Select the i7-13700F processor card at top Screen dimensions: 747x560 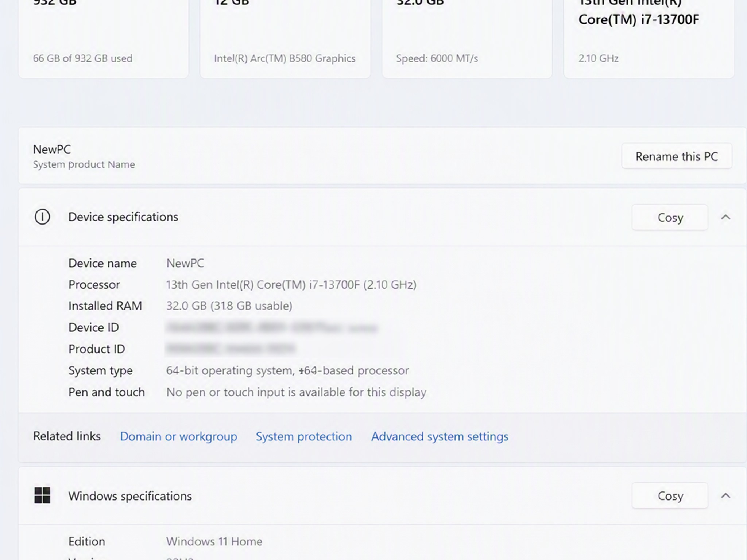pos(649,39)
